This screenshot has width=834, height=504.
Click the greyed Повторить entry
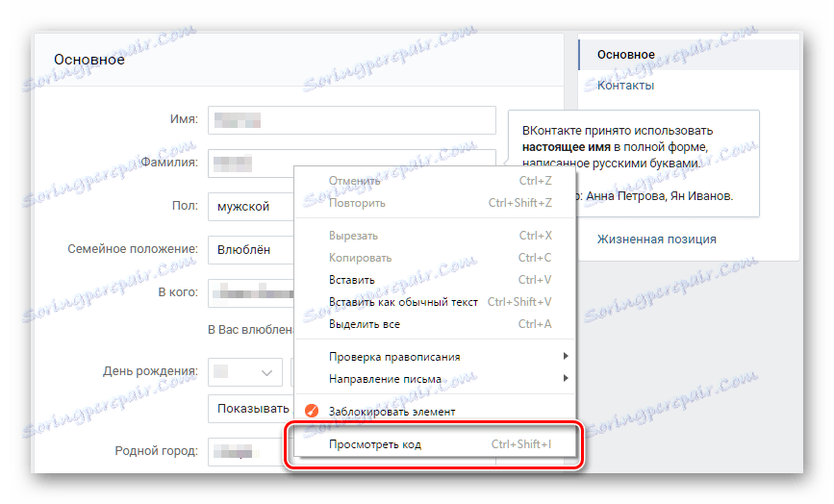(435, 203)
